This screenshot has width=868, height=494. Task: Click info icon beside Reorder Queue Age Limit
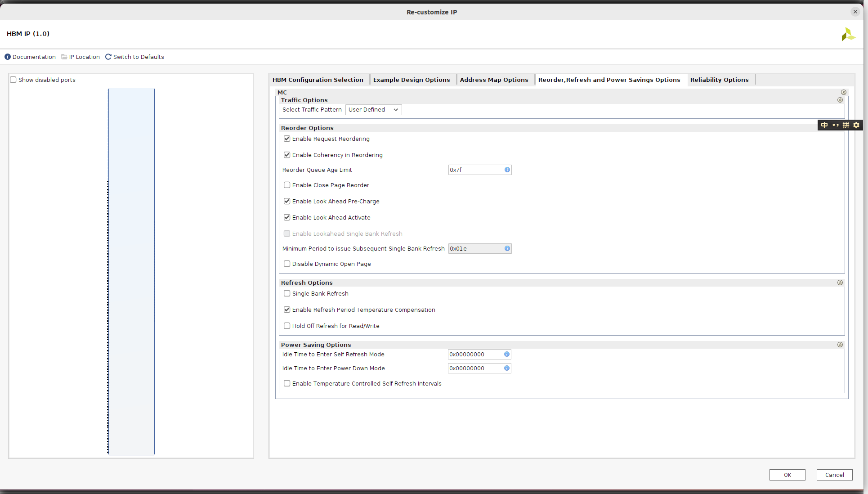tap(507, 170)
